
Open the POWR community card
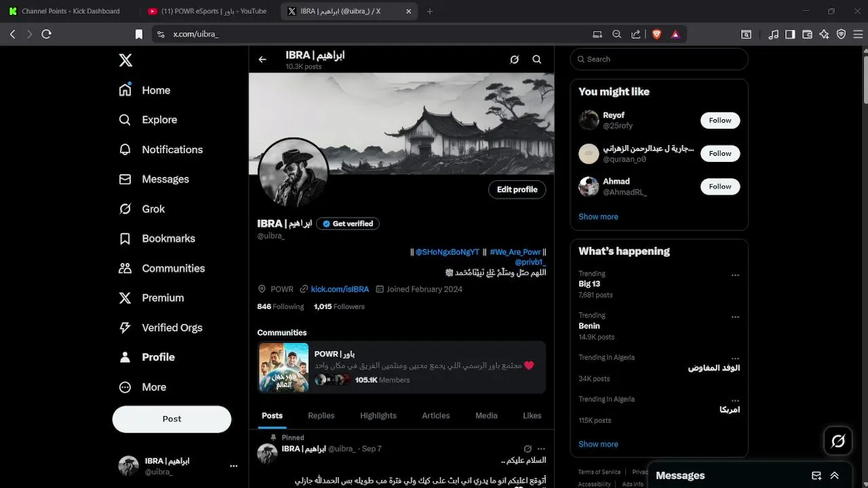click(401, 367)
